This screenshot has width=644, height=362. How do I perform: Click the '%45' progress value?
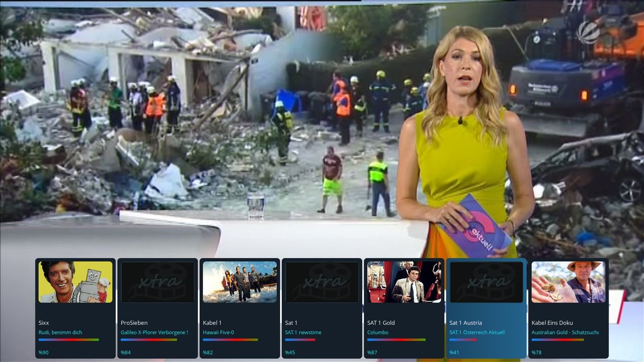click(290, 352)
